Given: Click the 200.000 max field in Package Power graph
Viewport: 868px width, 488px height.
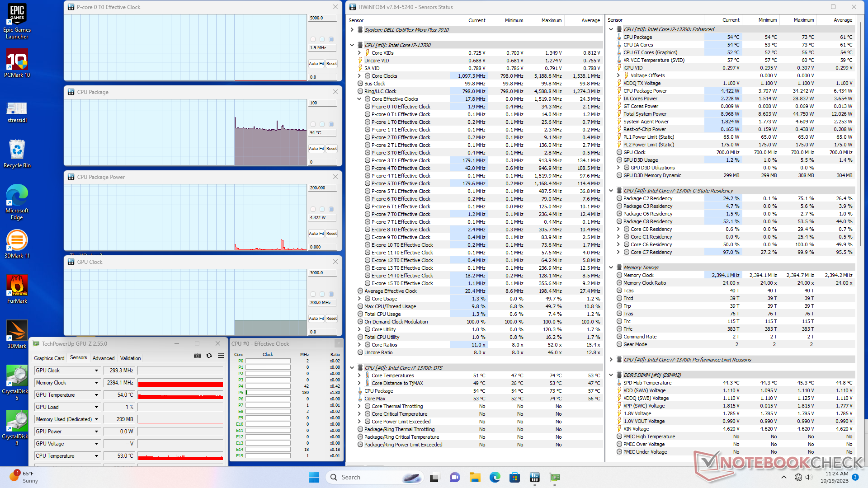Looking at the screenshot, I should point(323,188).
